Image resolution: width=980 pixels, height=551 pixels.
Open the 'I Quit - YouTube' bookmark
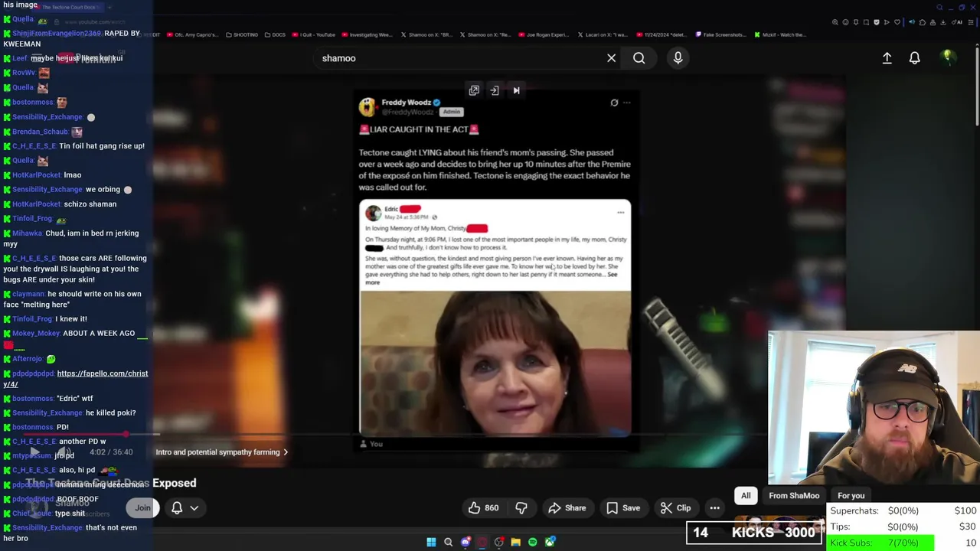point(314,34)
